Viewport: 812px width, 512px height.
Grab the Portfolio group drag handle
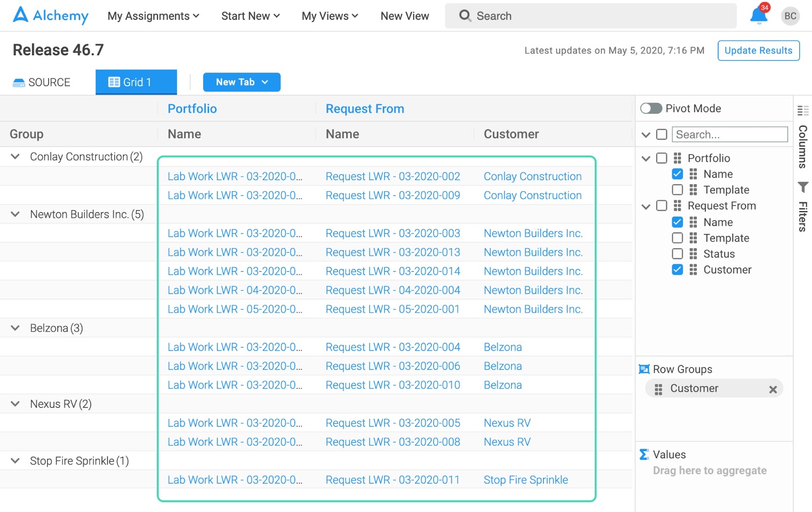pyautogui.click(x=677, y=158)
